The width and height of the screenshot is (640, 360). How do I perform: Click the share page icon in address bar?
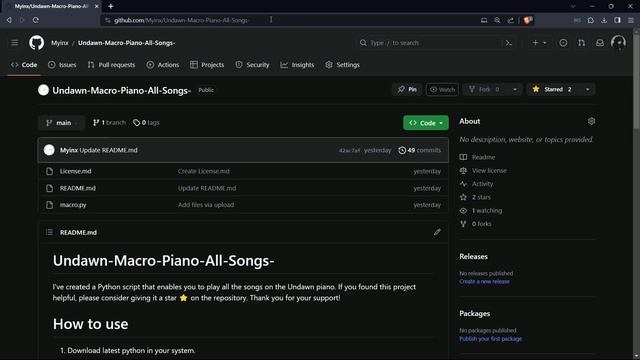pos(511,20)
